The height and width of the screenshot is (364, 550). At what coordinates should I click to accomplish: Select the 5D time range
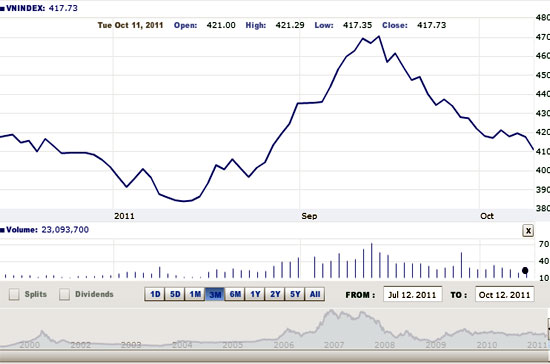pyautogui.click(x=175, y=294)
